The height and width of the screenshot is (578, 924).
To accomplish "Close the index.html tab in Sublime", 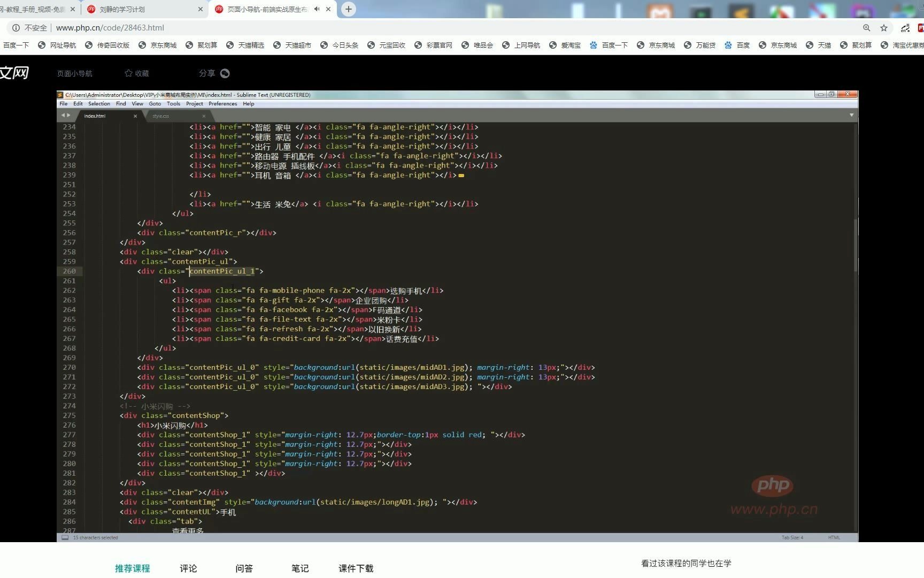I will (x=135, y=116).
